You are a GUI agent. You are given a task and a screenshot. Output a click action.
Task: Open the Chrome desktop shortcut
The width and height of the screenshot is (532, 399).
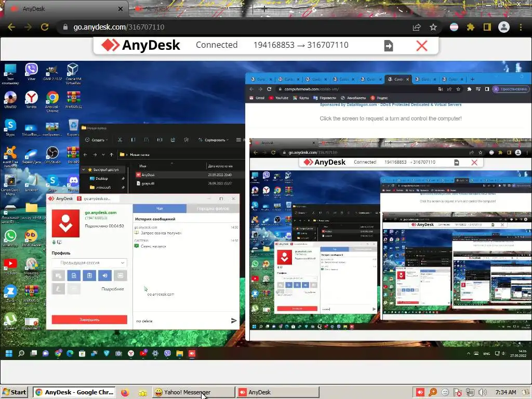point(52,101)
